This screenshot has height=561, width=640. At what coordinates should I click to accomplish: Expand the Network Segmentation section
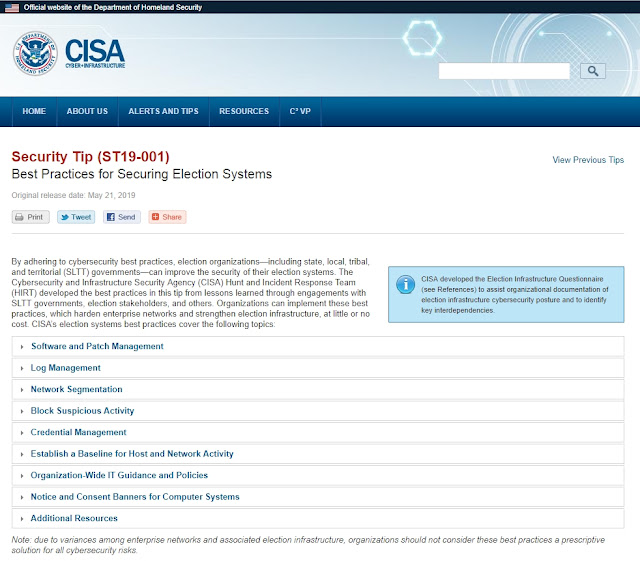click(318, 389)
